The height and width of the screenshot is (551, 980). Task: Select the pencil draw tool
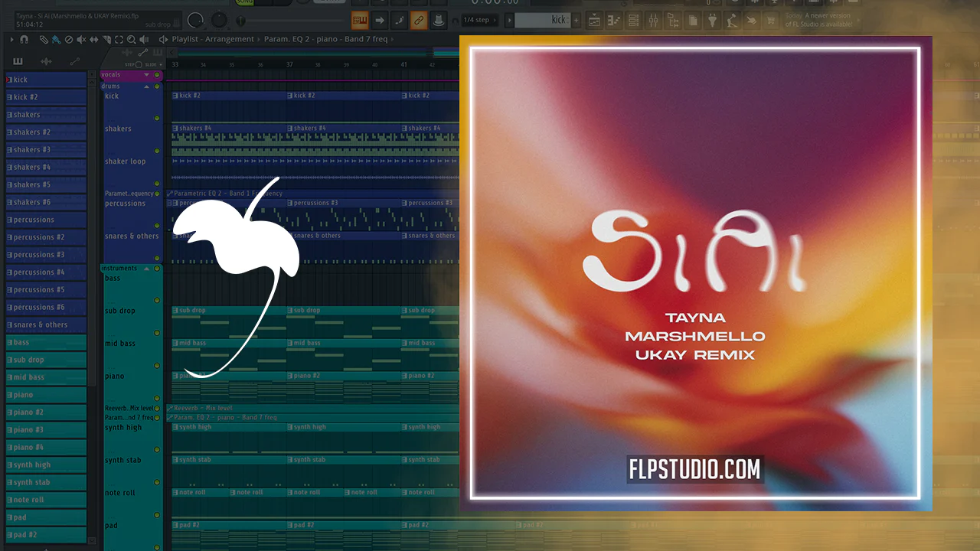44,39
